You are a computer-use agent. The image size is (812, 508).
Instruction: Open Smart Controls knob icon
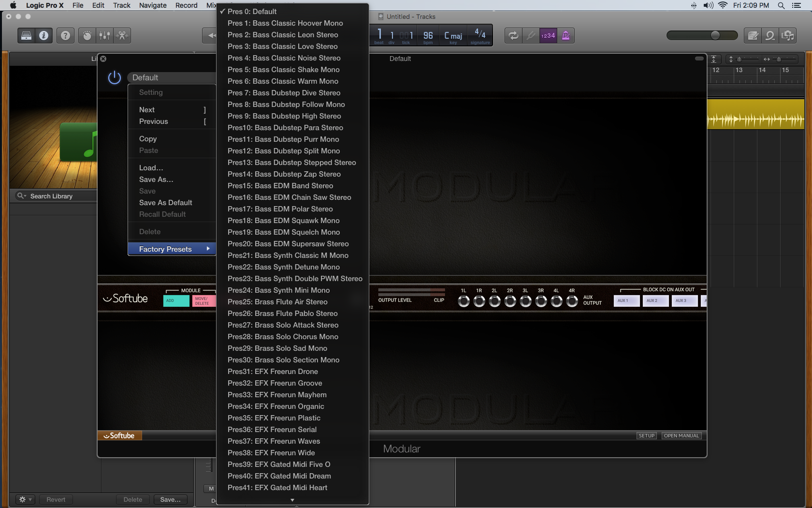(x=87, y=35)
